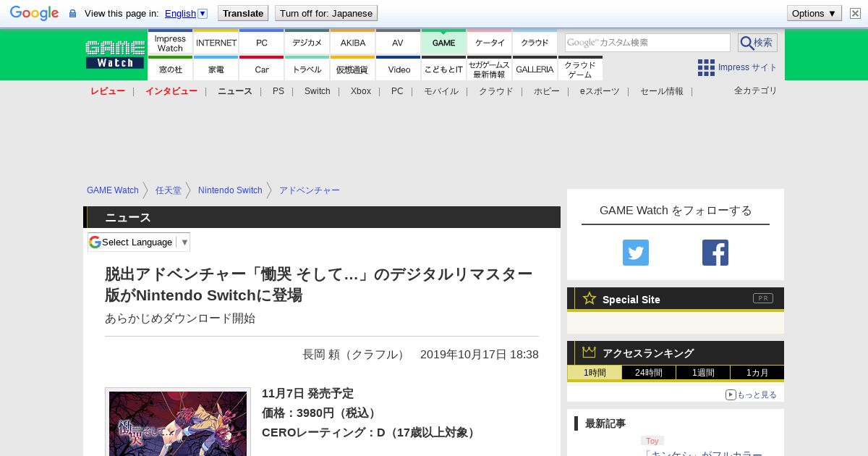Select the 1時間 ranking tab
Viewport: 868px width, 456px height.
[595, 373]
